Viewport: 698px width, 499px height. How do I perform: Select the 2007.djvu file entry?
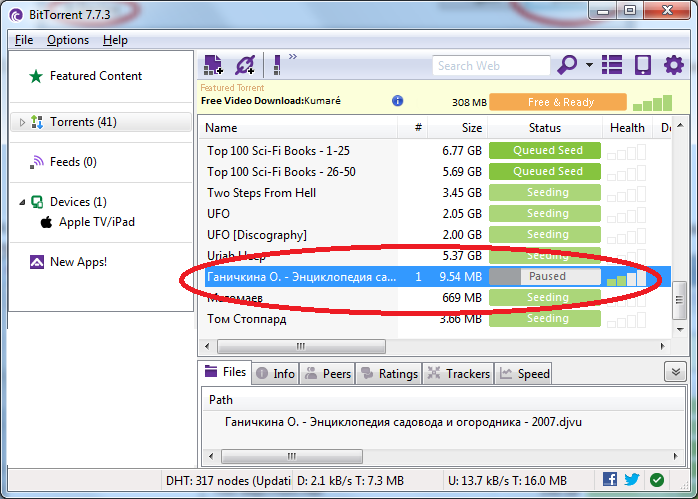point(403,422)
